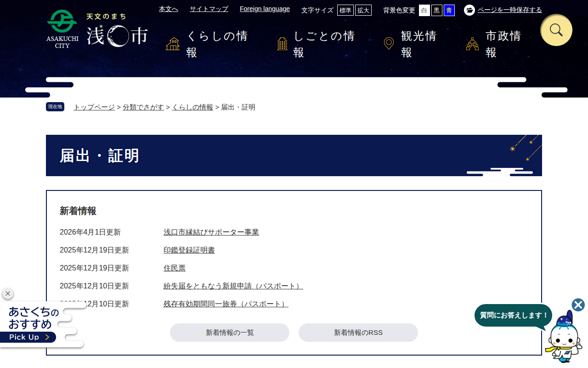Close the chatbot mascot popup
Image resolution: width=588 pixels, height=368 pixels.
point(578,305)
